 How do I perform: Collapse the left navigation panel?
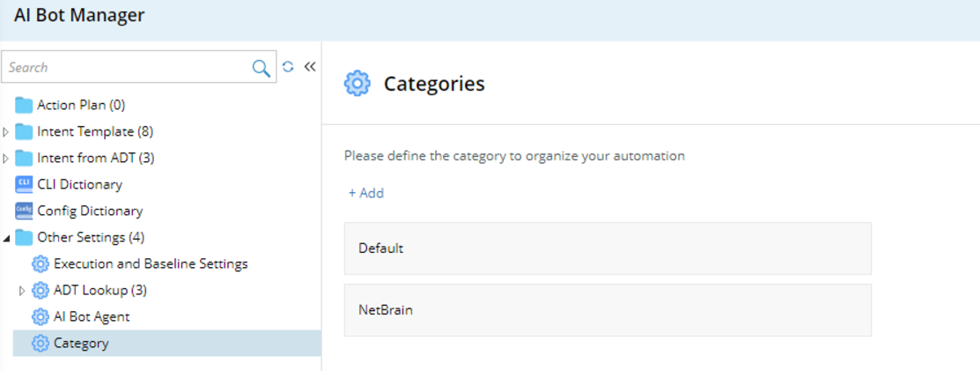[x=310, y=67]
